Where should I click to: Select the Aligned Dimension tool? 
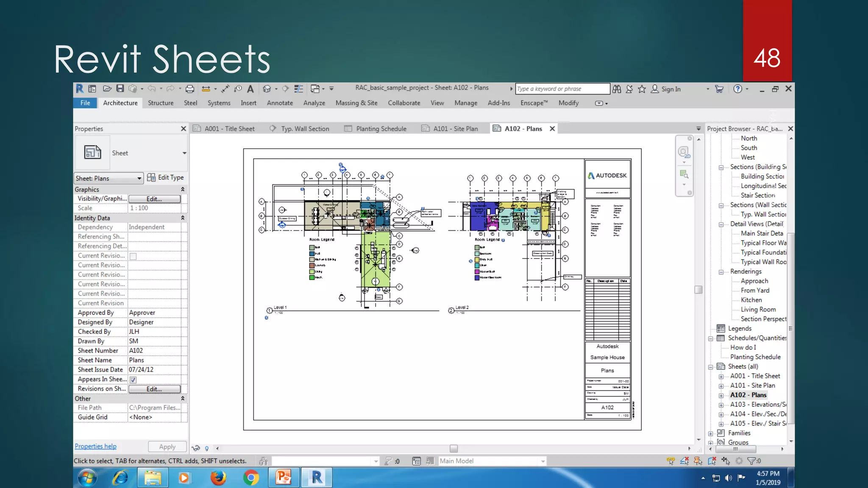pos(225,89)
